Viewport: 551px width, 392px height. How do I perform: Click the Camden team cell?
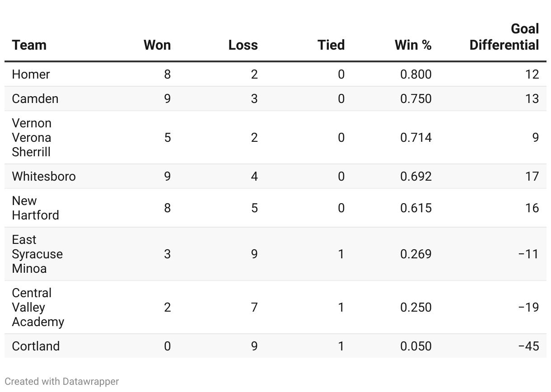pyautogui.click(x=35, y=98)
